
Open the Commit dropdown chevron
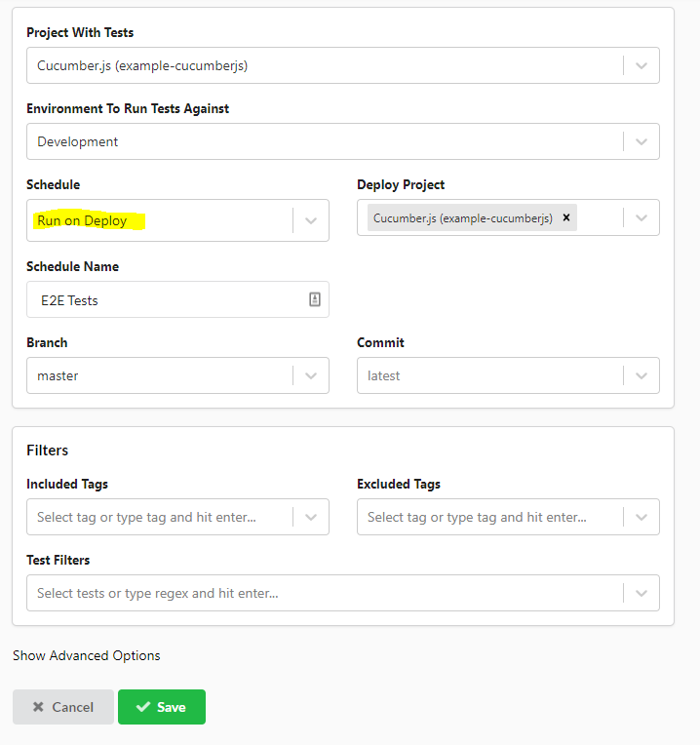tap(642, 375)
